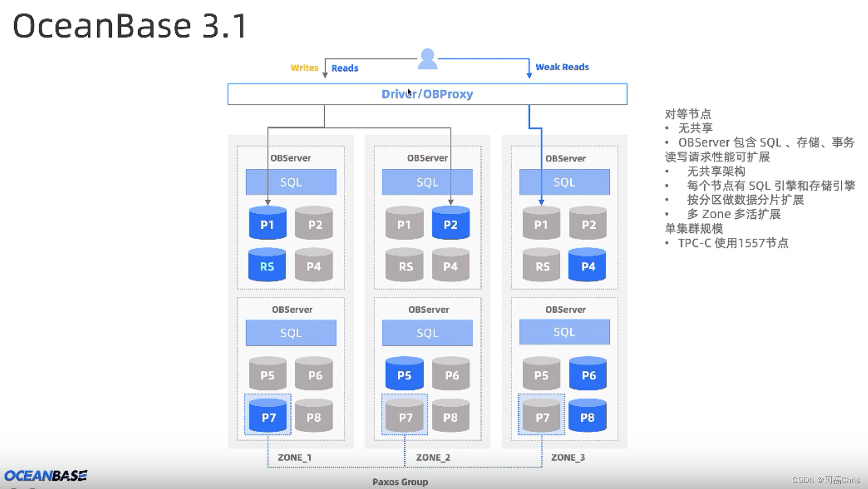This screenshot has width=868, height=489.
Task: Click the 'OBServer 包含 SQL 、存储、事务' line
Action: 766,143
